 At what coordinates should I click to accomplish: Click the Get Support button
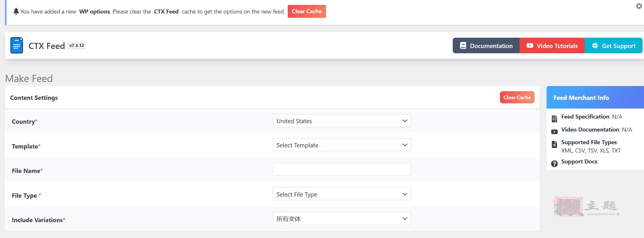(x=613, y=45)
